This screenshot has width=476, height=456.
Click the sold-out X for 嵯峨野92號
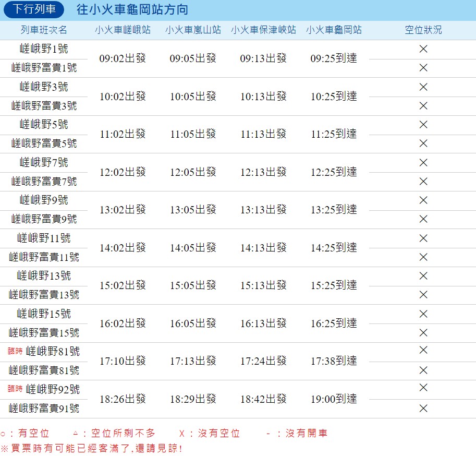(x=423, y=387)
